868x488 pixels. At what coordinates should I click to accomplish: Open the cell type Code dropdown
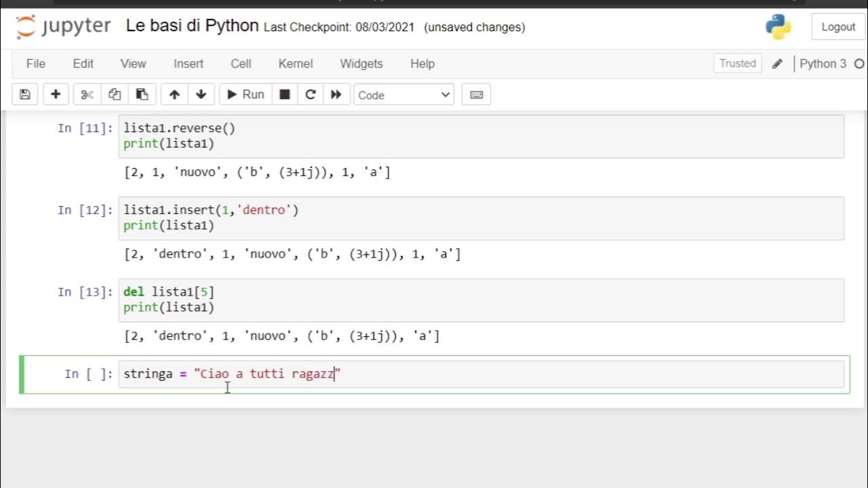coord(403,95)
